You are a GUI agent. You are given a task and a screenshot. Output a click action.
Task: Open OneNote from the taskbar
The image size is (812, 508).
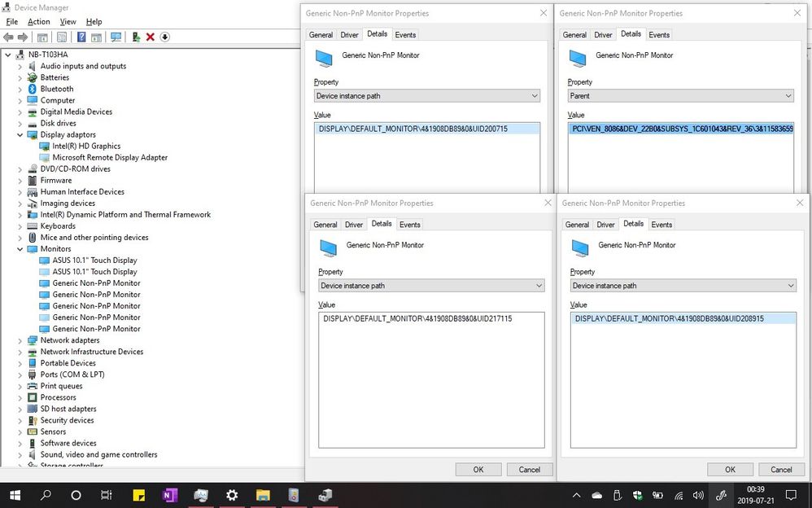169,495
